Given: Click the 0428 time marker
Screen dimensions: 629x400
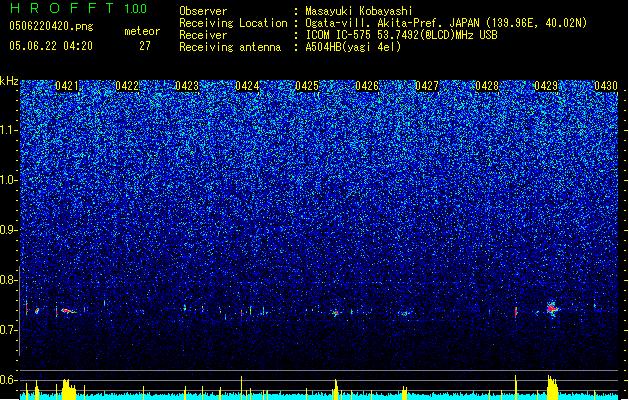Looking at the screenshot, I should 487,86.
